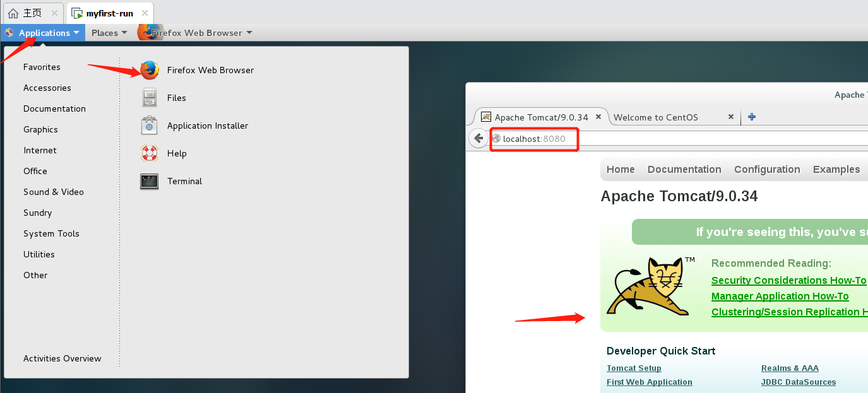The height and width of the screenshot is (393, 868).
Task: Select the Utilities category
Action: pos(39,254)
